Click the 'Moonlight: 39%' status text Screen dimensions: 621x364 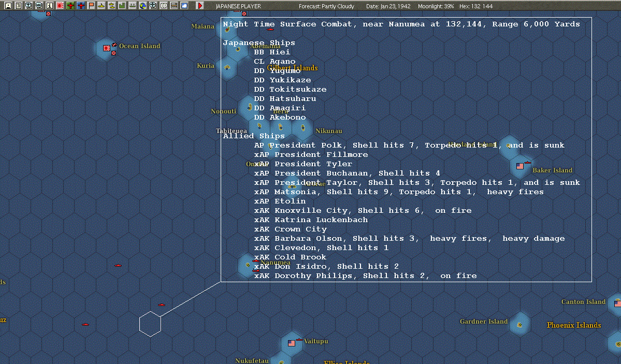(x=436, y=6)
